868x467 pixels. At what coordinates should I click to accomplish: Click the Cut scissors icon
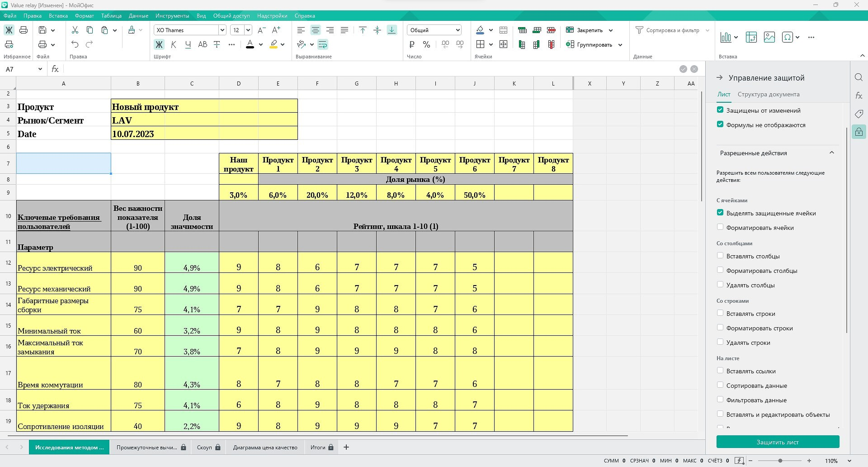pos(75,30)
